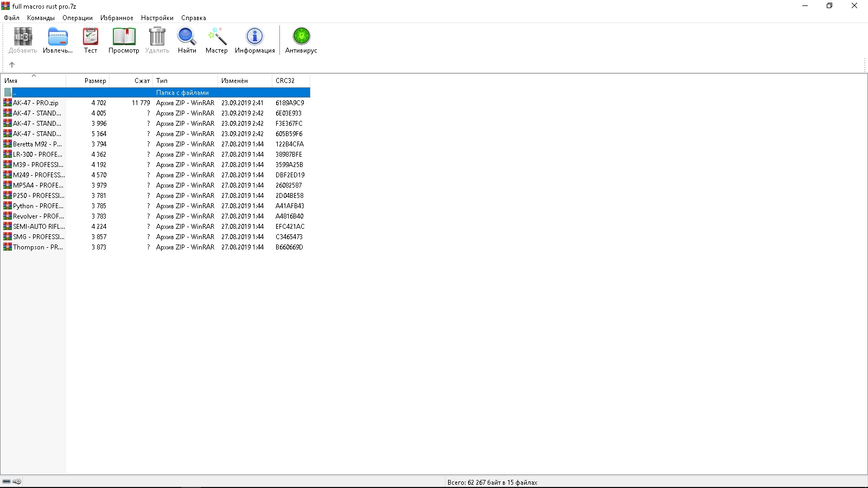
Task: Select the AK-47 - PRO.zip file icon
Action: pos(8,102)
